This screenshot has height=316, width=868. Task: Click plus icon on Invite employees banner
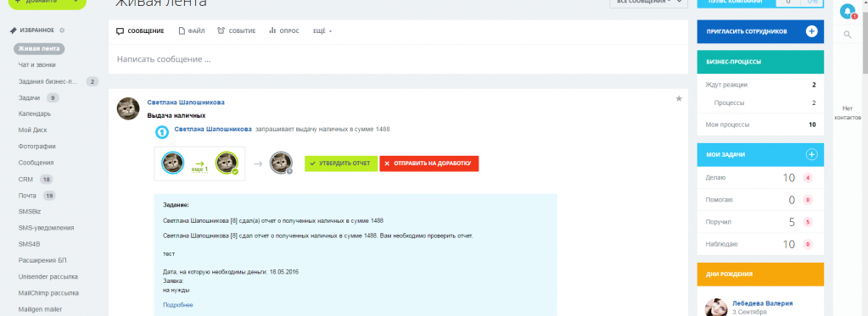click(811, 31)
